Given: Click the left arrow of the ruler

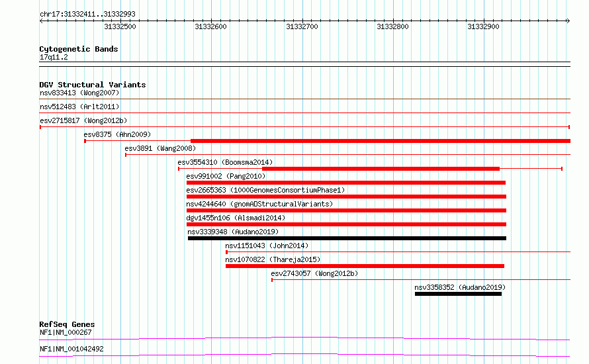Looking at the screenshot, I should [42, 21].
